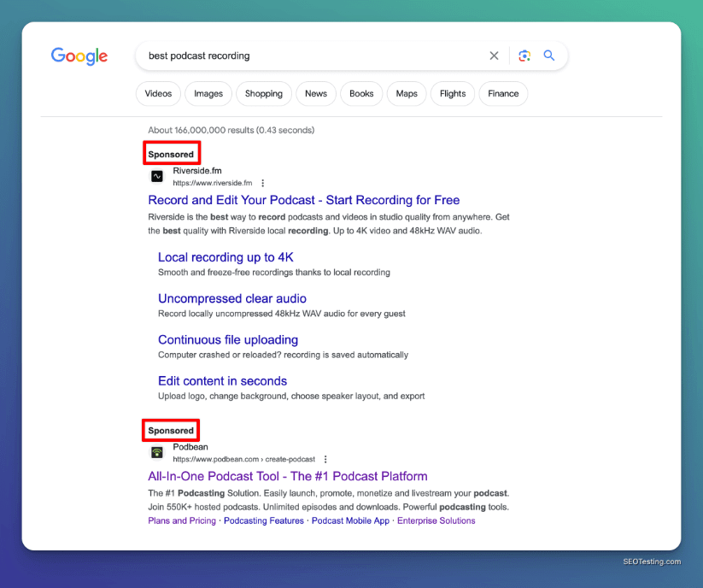Click in the search input field
Image resolution: width=703 pixels, height=588 pixels.
[308, 56]
